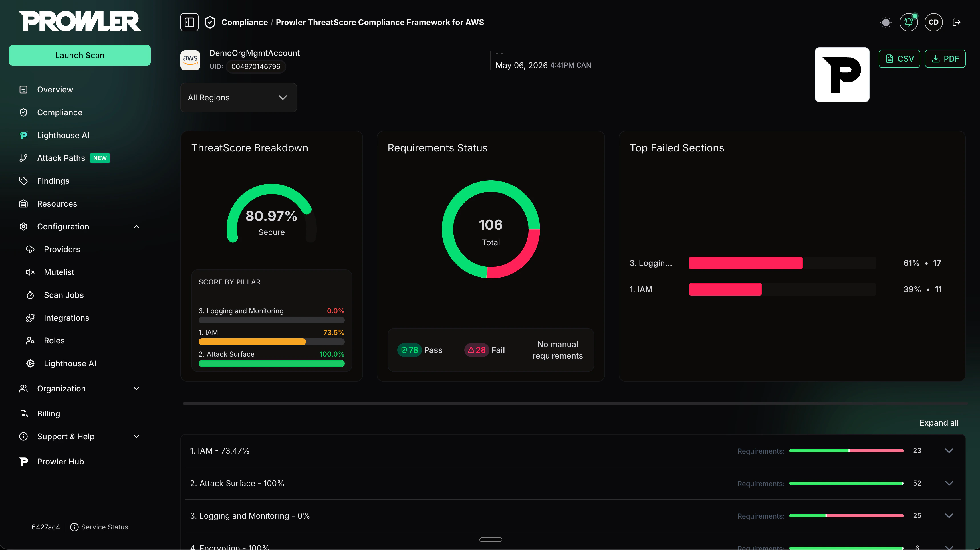Screen dimensions: 980x550
Task: Click the Compliance breadcrumb link
Action: [x=245, y=22]
